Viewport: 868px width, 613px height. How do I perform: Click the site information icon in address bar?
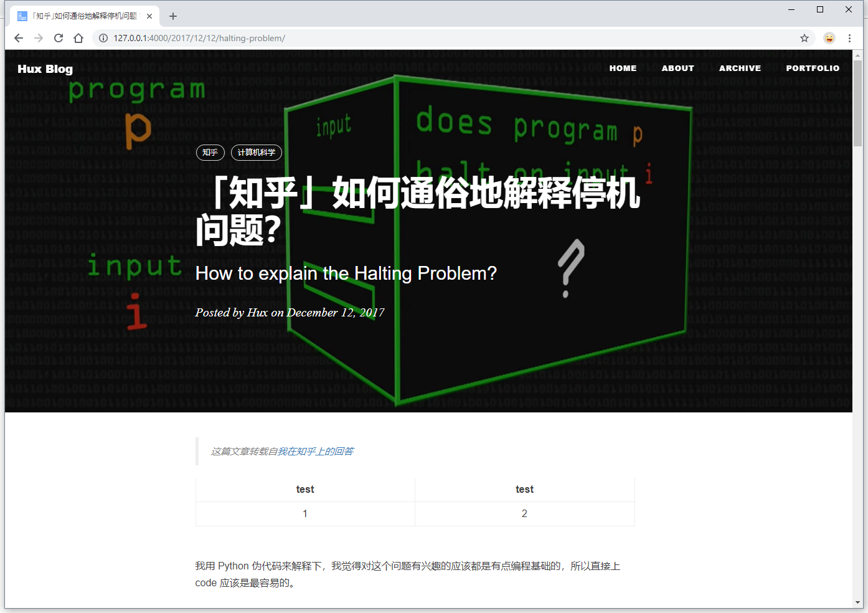coord(103,38)
